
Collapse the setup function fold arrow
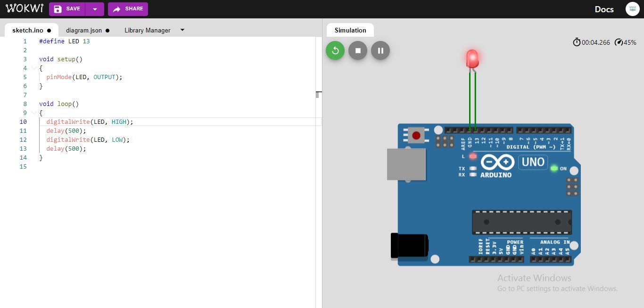pos(34,68)
